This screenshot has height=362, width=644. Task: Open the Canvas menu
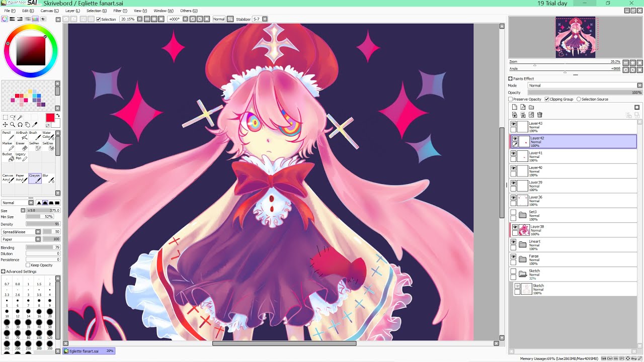click(49, 11)
